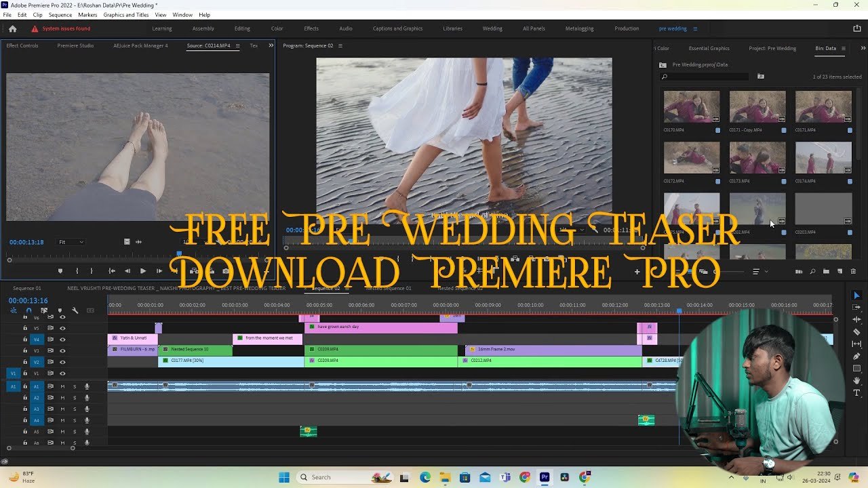Mute audio track A1

point(62,386)
